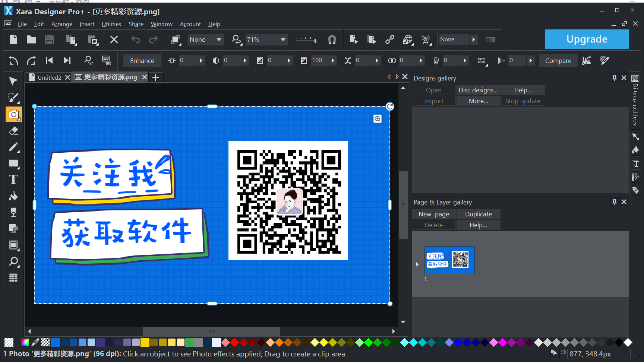Pick the yellow color swatch
Image resolution: width=644 pixels, height=362 pixels.
pos(145,342)
